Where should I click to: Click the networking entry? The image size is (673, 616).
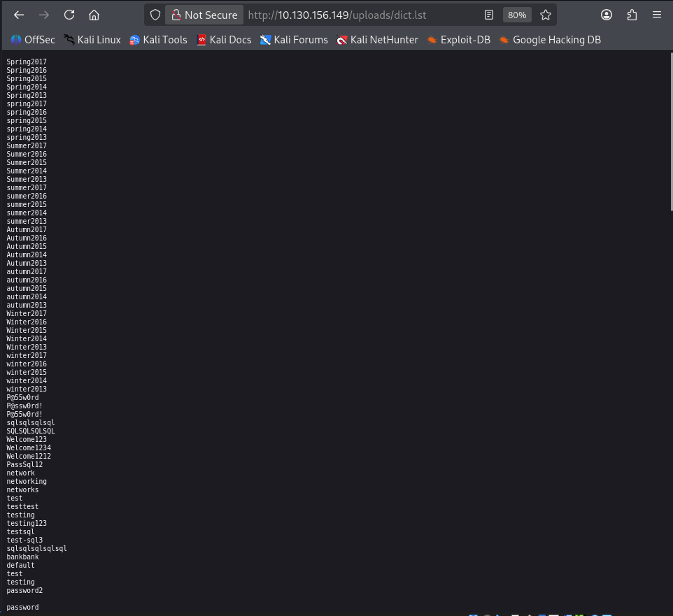27,481
